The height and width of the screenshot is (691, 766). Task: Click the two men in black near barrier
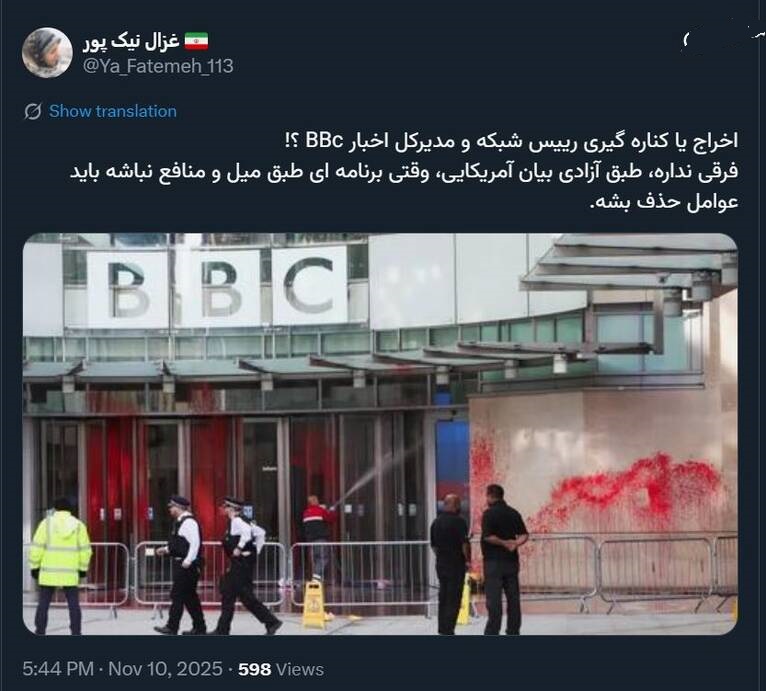point(479,561)
